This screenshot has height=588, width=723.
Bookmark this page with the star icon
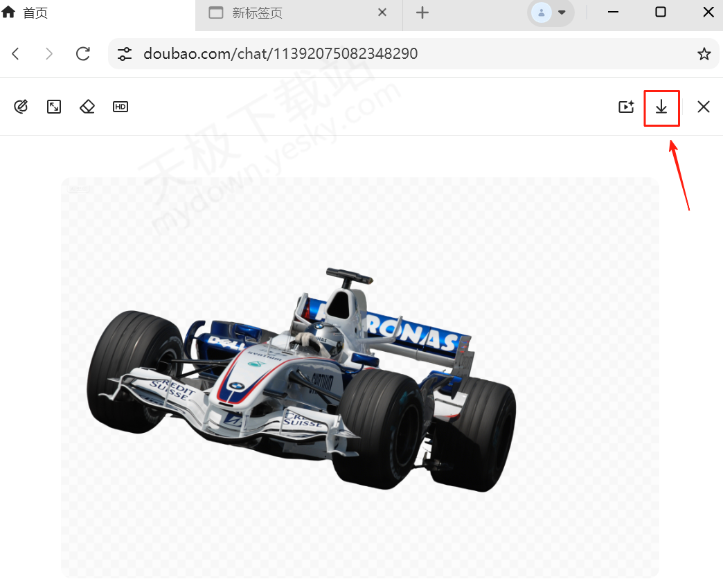pos(704,54)
